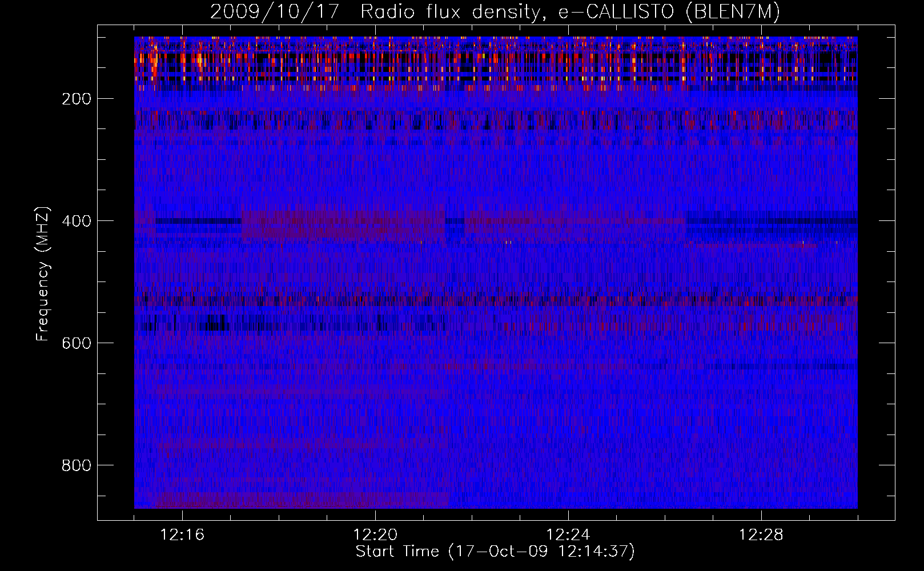The image size is (924, 571).
Task: Click the 12:24 time tick label
Action: click(568, 535)
